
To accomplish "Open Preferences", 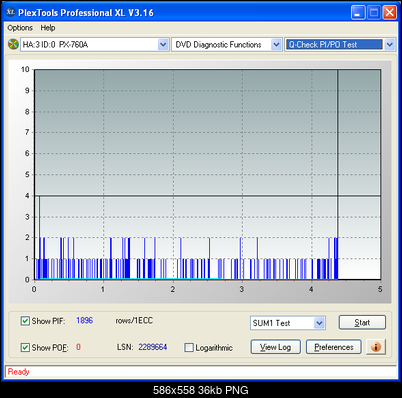I will click(334, 347).
